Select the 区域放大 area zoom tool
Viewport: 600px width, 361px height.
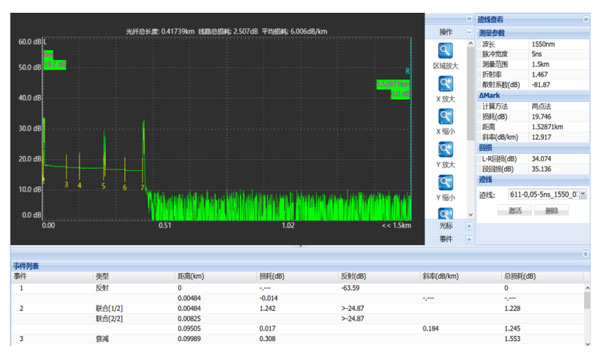[x=445, y=51]
